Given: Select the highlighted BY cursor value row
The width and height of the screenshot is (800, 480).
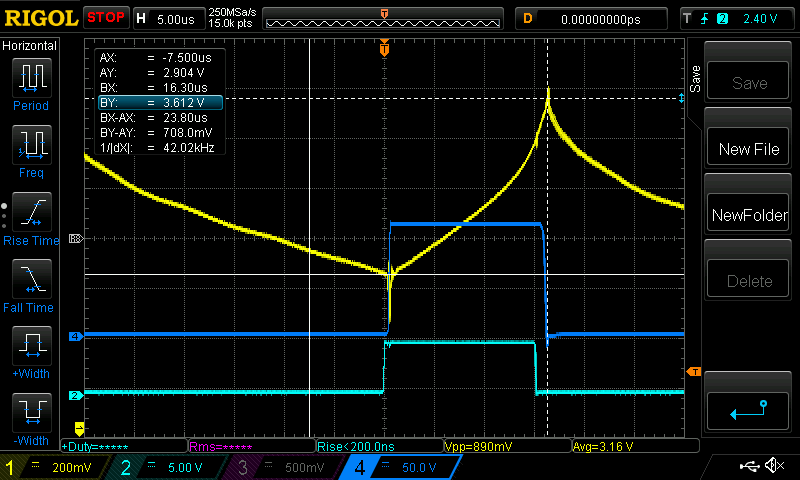Looking at the screenshot, I should 158,102.
